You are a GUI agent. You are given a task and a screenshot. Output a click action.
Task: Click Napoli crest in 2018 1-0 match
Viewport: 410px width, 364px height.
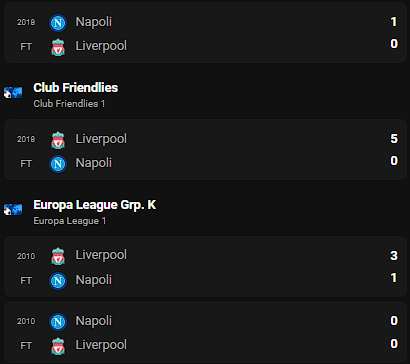(x=58, y=23)
